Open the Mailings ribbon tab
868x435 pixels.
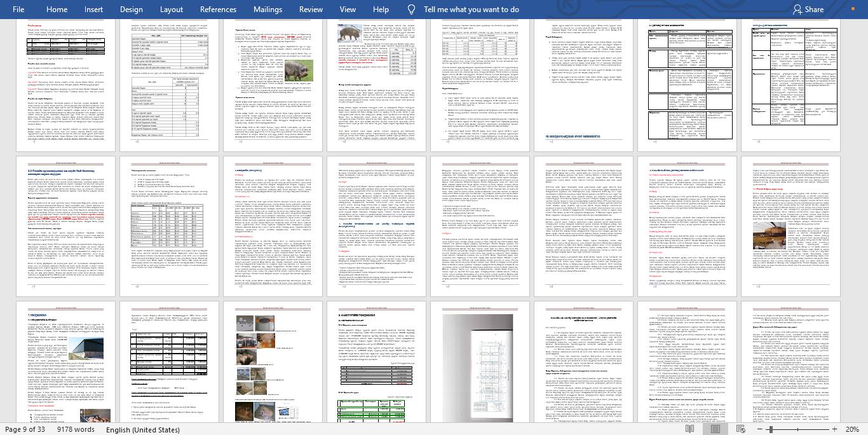[x=268, y=10]
